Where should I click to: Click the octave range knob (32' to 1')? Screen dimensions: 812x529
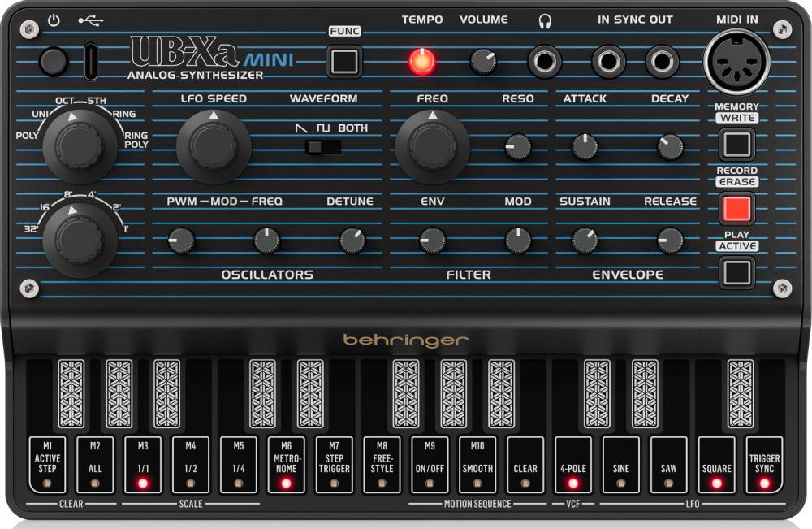pyautogui.click(x=80, y=240)
